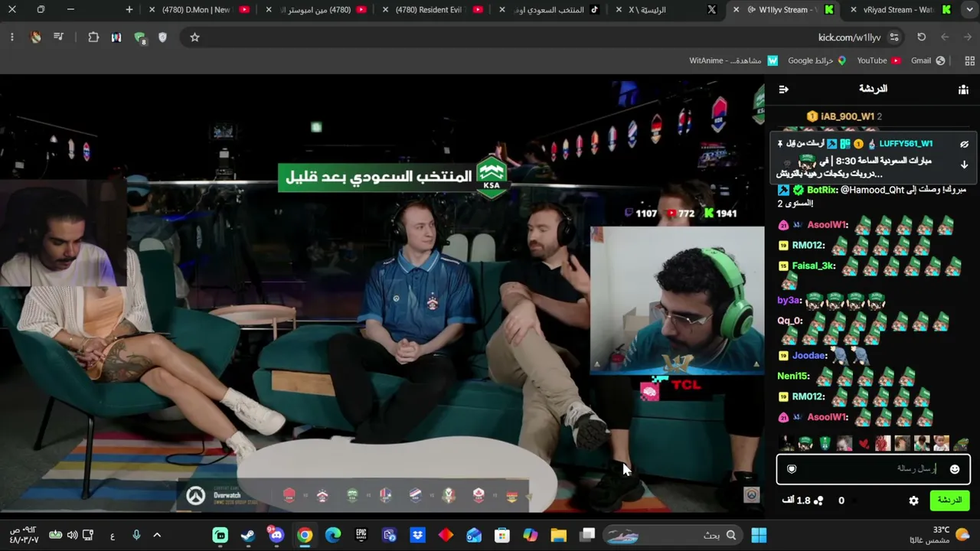Switch to the X الرئيسية tab

point(666,10)
